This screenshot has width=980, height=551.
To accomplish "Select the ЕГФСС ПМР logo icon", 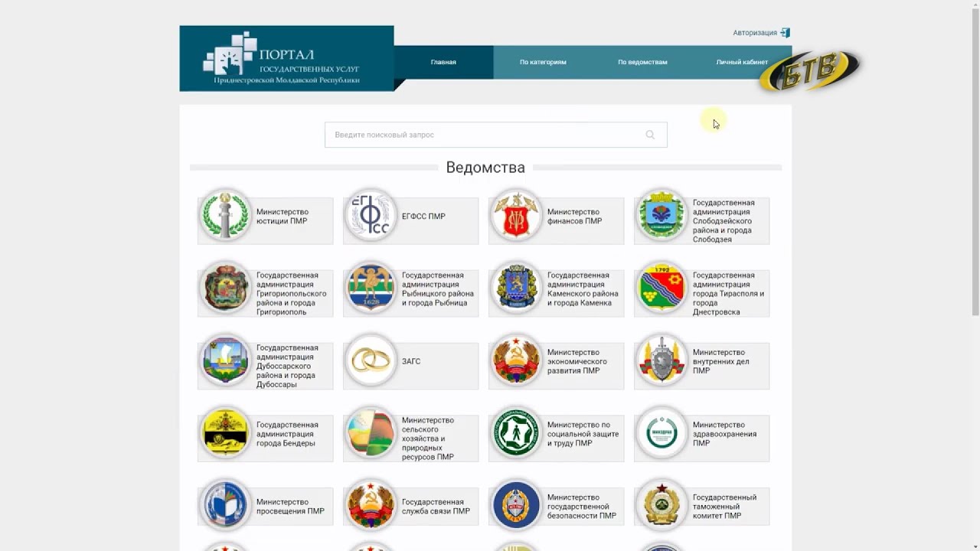I will (x=371, y=217).
